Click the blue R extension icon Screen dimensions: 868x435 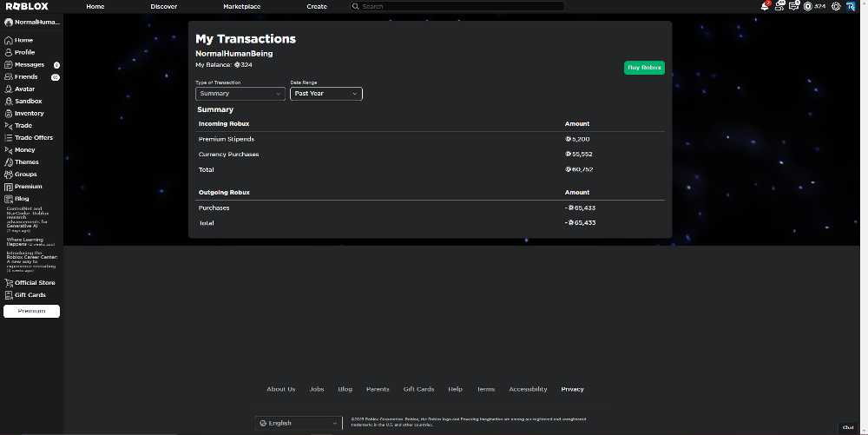tap(851, 7)
